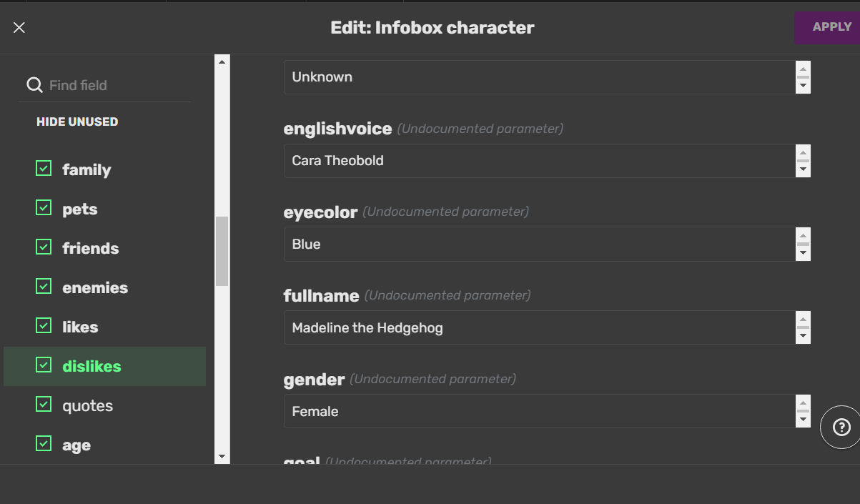This screenshot has width=860, height=504.
Task: Select the dislikes field in the sidebar
Action: click(x=92, y=366)
